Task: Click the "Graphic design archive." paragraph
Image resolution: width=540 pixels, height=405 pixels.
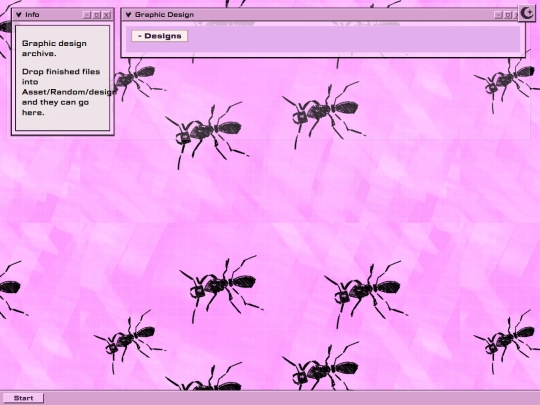Action: coord(54,49)
